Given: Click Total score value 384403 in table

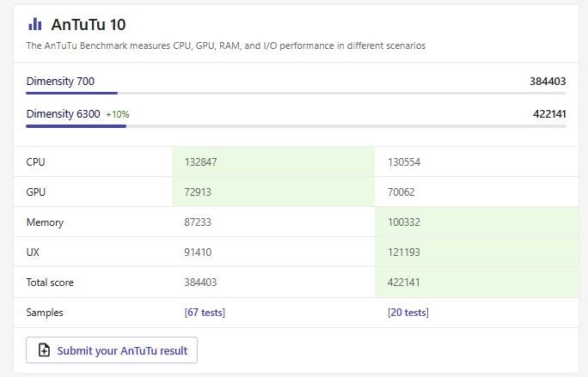Looking at the screenshot, I should [200, 283].
